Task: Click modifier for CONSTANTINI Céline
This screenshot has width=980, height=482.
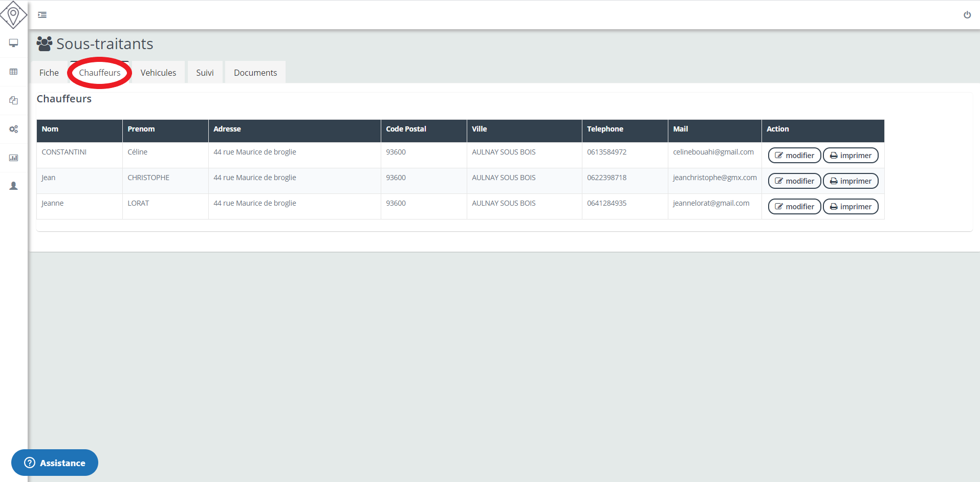Action: tap(794, 156)
